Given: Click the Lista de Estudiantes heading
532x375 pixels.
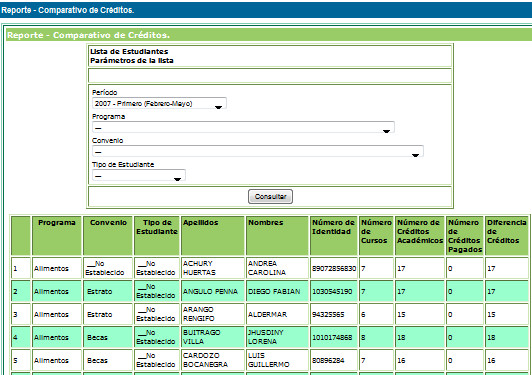Looking at the screenshot, I should pyautogui.click(x=129, y=52).
